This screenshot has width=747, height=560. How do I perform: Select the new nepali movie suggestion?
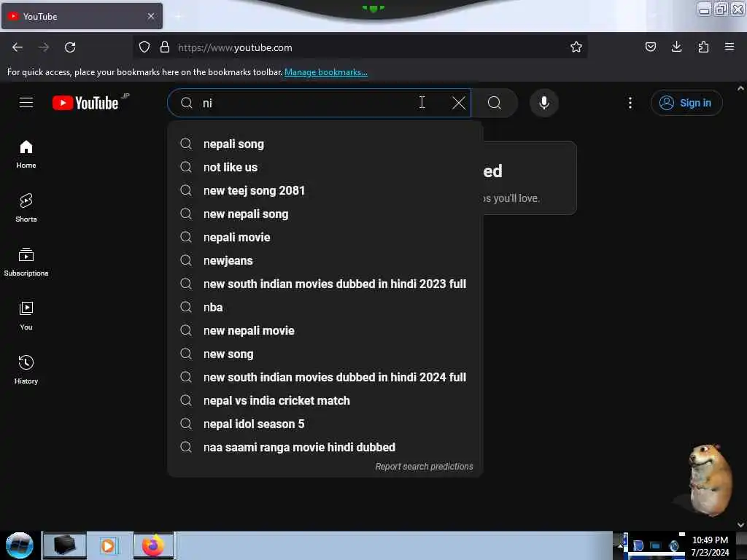point(325,330)
